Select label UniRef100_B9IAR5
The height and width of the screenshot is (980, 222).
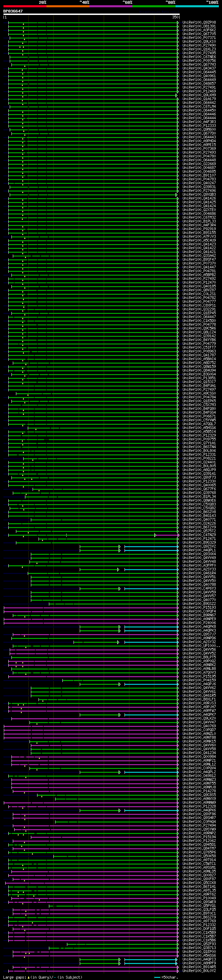(199, 967)
